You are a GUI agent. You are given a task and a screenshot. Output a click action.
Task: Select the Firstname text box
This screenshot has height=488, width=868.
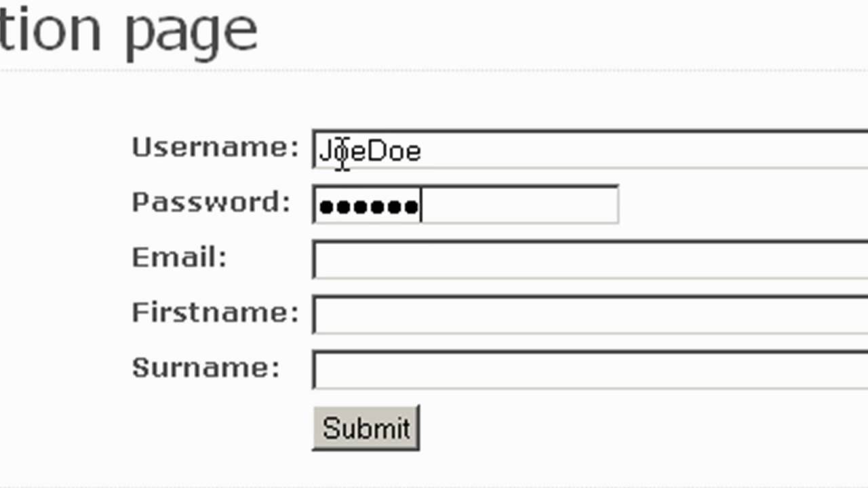point(590,314)
